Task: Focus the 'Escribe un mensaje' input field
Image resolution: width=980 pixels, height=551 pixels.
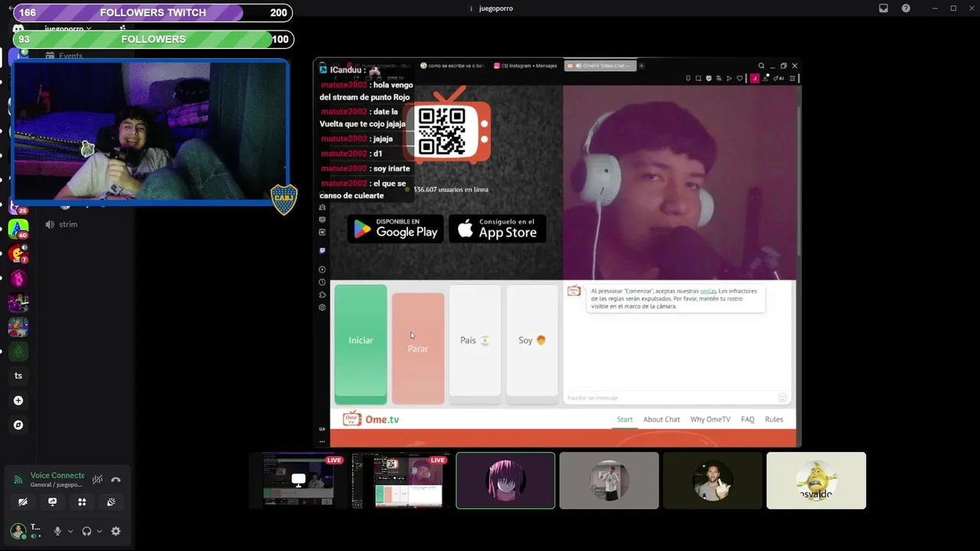Action: coord(670,398)
